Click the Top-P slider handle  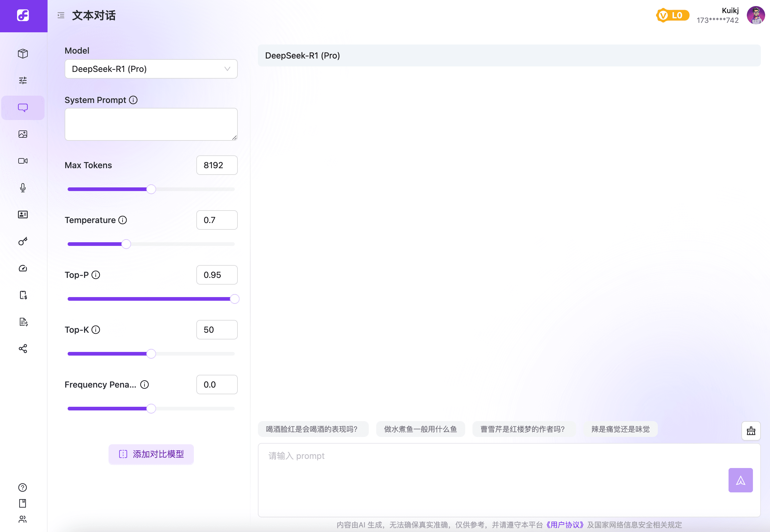click(x=234, y=299)
